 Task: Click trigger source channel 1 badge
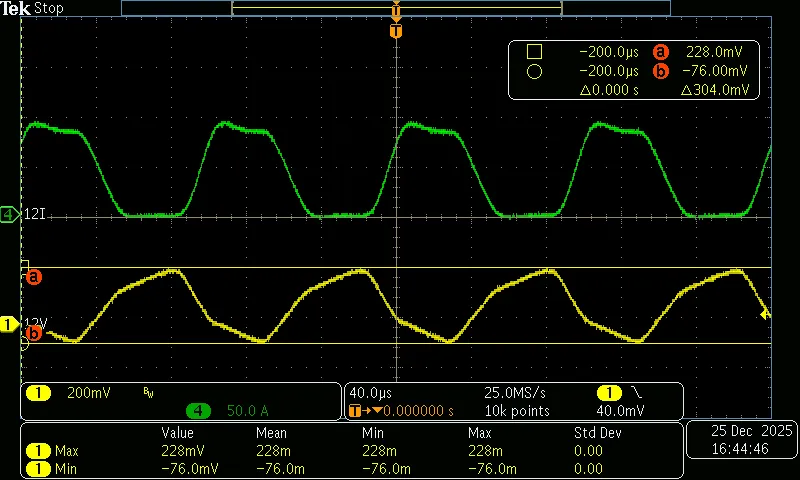click(x=609, y=393)
